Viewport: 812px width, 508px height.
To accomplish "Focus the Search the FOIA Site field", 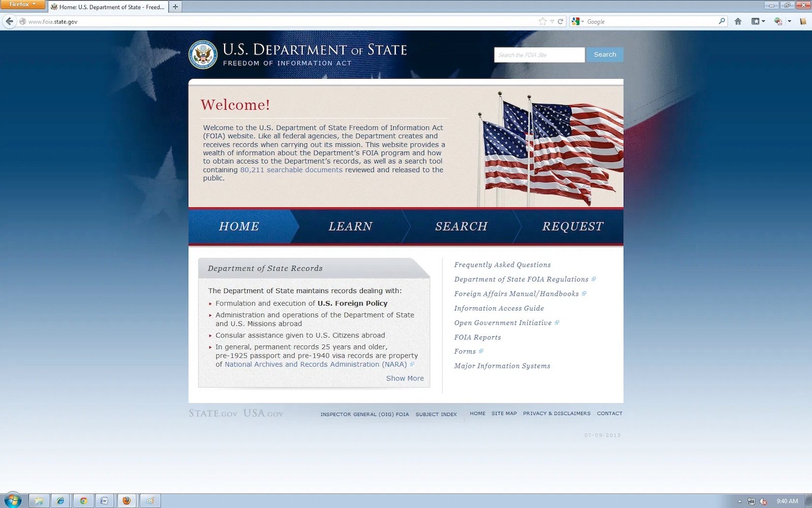I will (539, 55).
